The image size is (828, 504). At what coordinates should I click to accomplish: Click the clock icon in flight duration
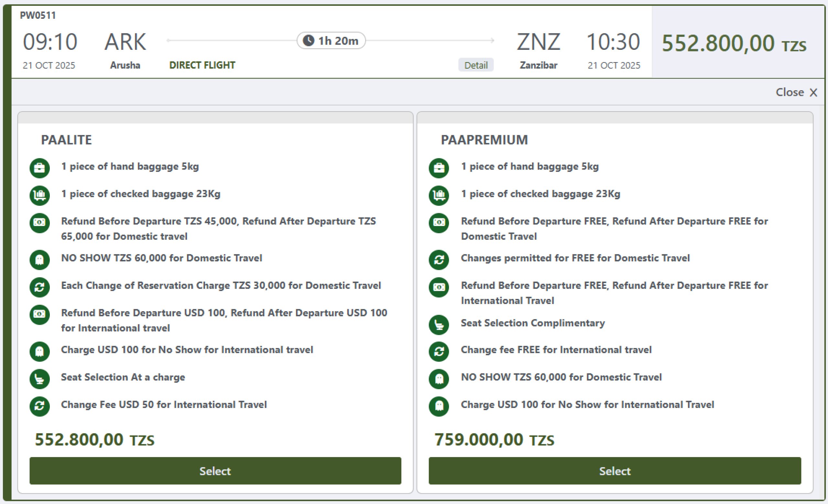(x=308, y=41)
